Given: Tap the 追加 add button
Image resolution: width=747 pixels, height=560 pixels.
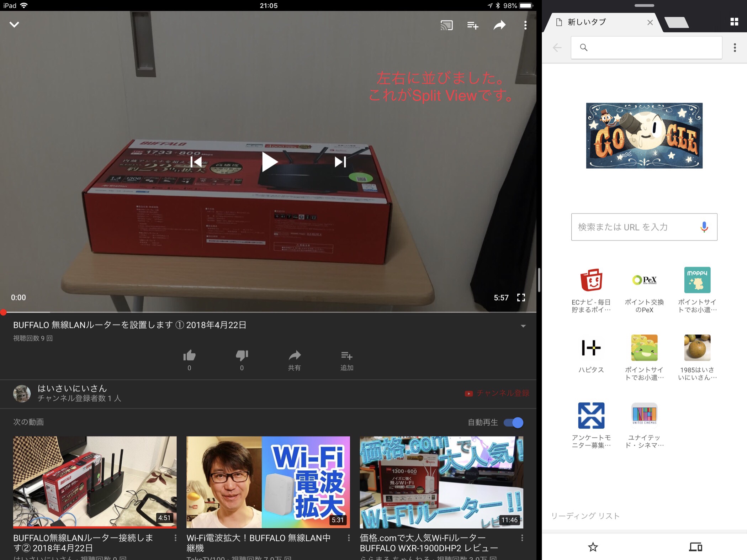Looking at the screenshot, I should [x=347, y=360].
